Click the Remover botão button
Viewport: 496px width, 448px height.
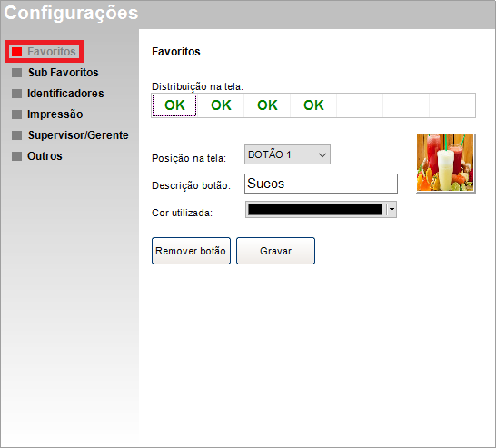(x=191, y=251)
